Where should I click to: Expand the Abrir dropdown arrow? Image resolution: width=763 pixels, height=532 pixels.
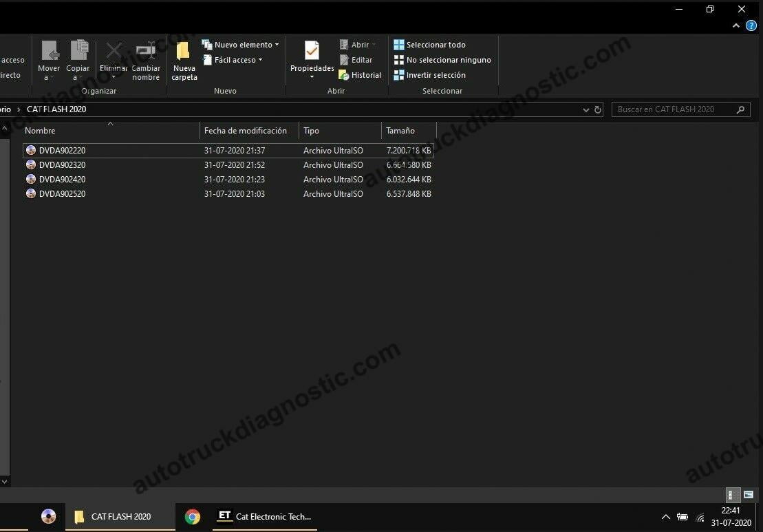pyautogui.click(x=375, y=44)
